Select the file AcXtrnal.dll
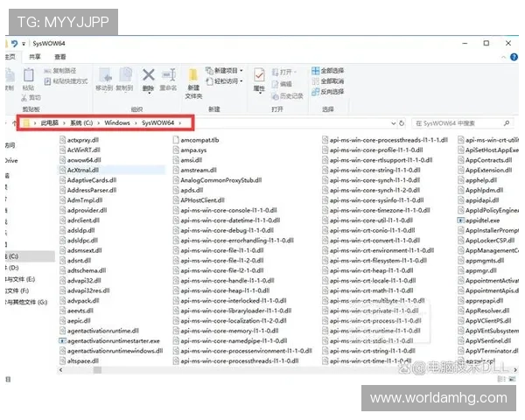This screenshot has width=525, height=420. (84, 169)
